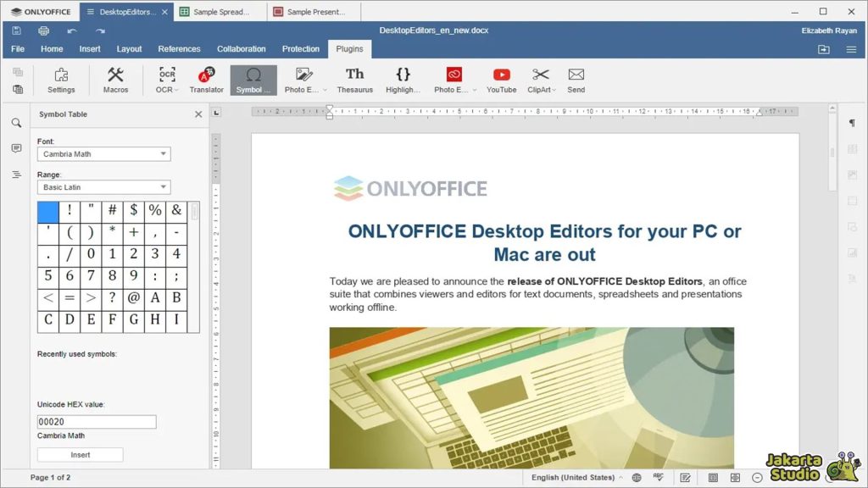Expand the Cambria Math font dropdown
868x488 pixels.
point(103,154)
